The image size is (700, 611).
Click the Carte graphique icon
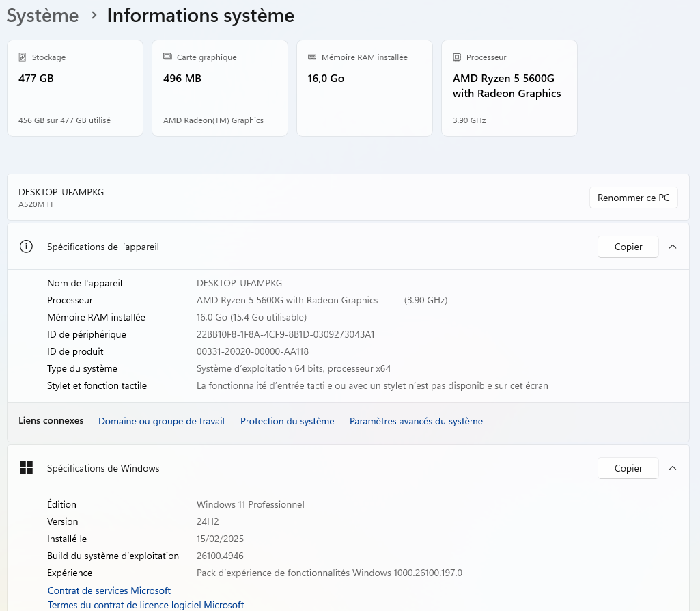(x=167, y=57)
